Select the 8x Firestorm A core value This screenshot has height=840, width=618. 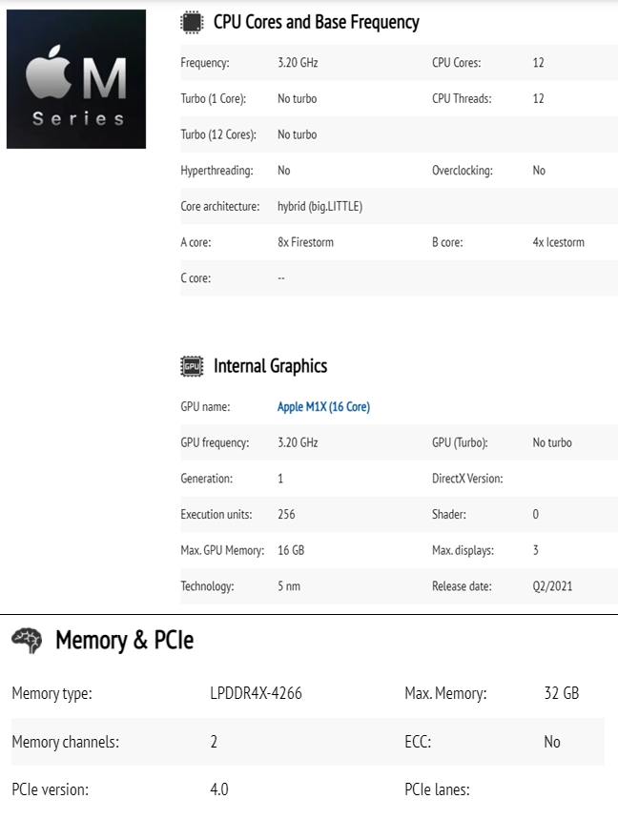(x=305, y=242)
